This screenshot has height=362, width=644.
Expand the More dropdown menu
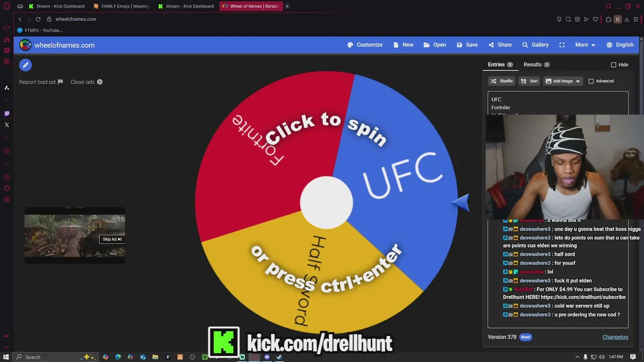coord(585,45)
